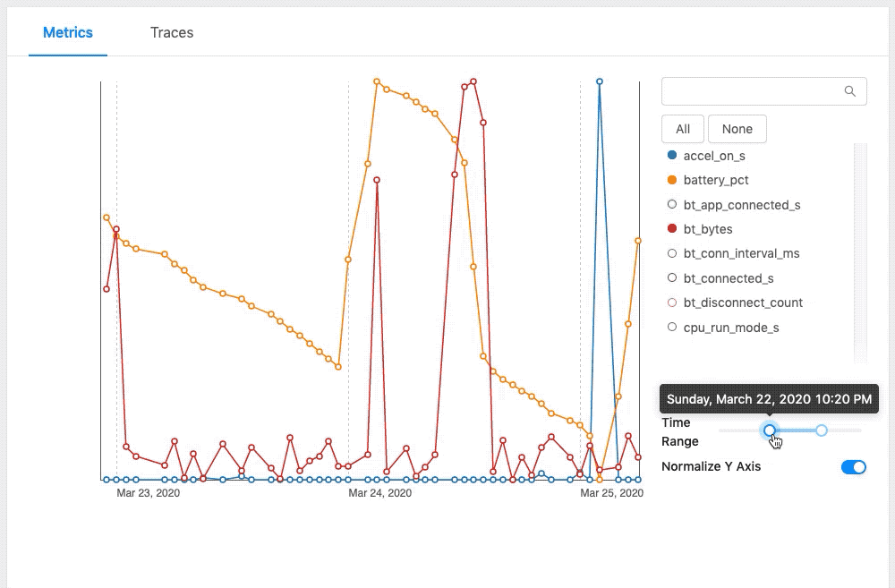Click the search magnifier icon
This screenshot has width=895, height=588.
click(849, 91)
